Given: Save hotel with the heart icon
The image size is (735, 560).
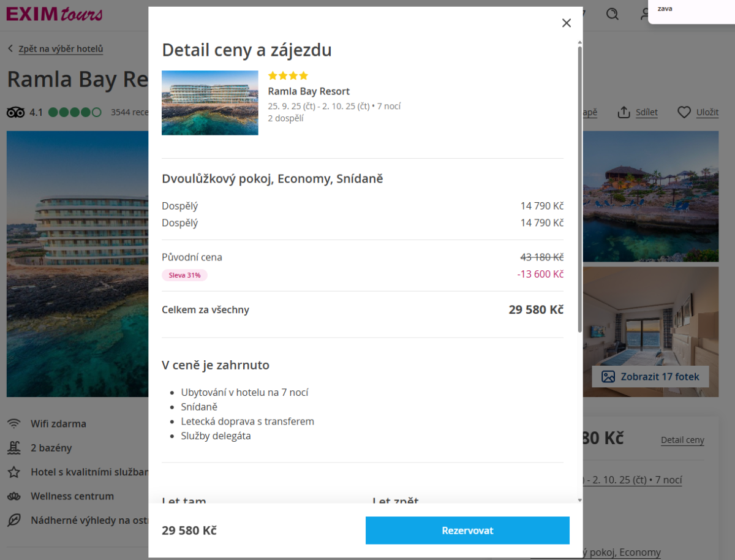Looking at the screenshot, I should coord(684,113).
